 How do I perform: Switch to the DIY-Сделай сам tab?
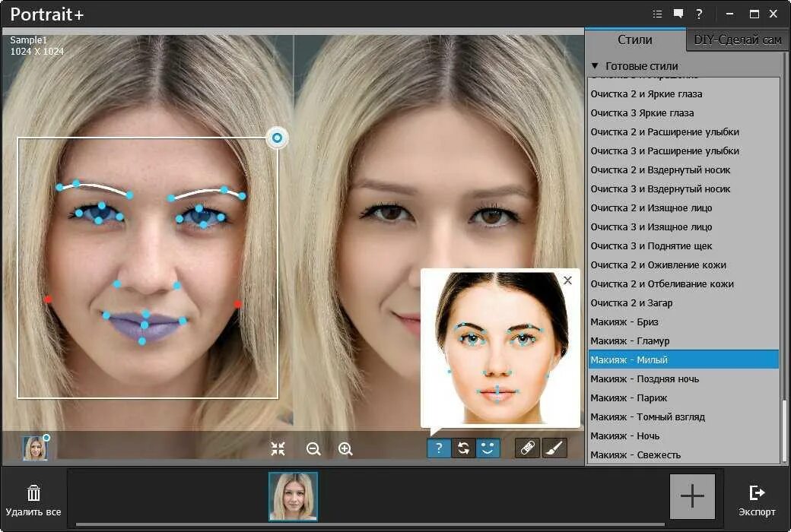click(737, 40)
